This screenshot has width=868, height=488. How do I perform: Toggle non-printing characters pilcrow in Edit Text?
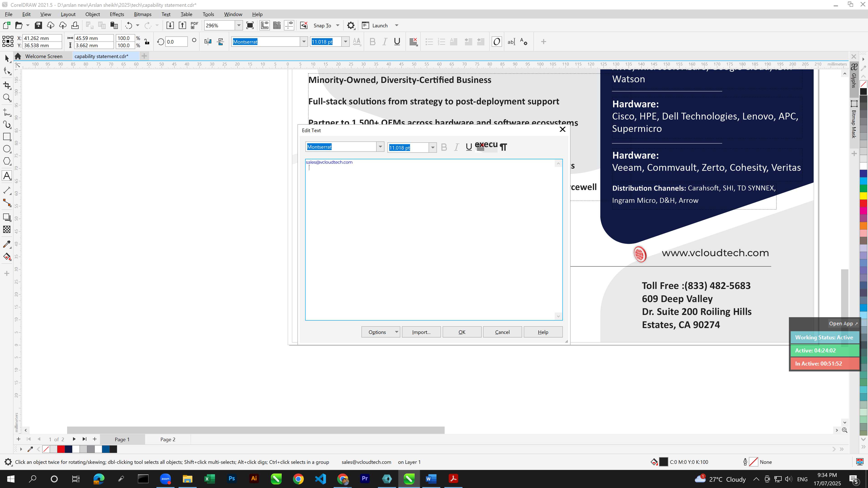pyautogui.click(x=503, y=147)
